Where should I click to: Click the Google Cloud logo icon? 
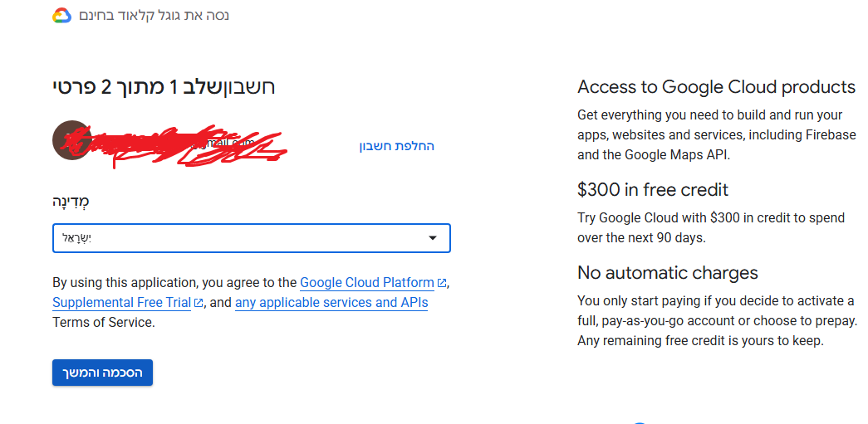tap(61, 16)
